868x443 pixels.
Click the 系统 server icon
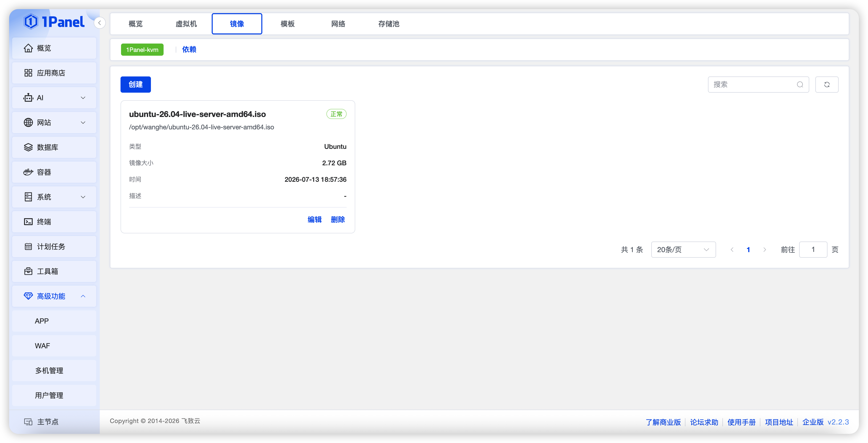(x=28, y=197)
